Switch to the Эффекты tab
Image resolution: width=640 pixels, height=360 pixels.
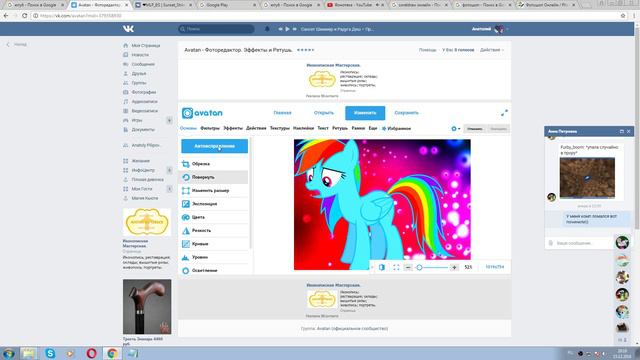(x=233, y=128)
